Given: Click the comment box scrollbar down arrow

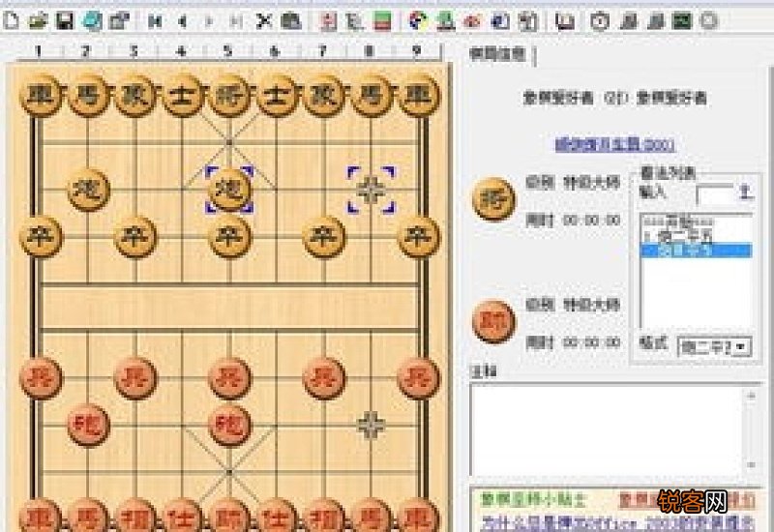Looking at the screenshot, I should click(x=751, y=464).
